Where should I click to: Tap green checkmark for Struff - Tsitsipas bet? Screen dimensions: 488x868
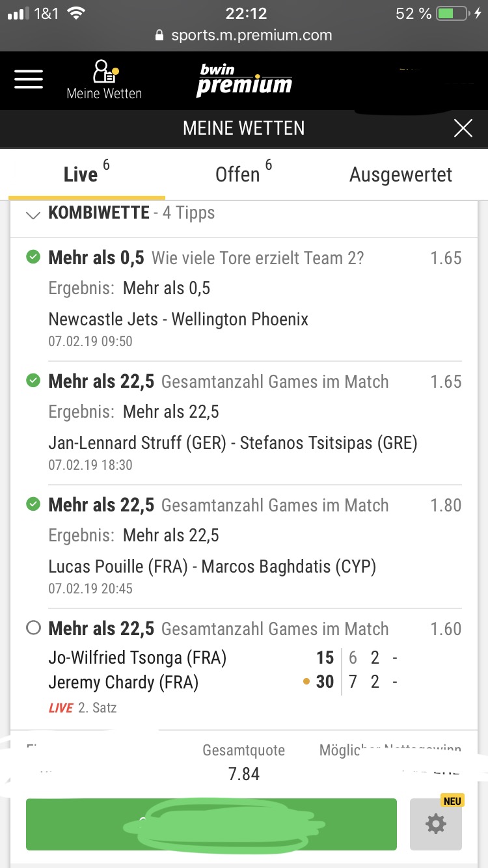33,381
